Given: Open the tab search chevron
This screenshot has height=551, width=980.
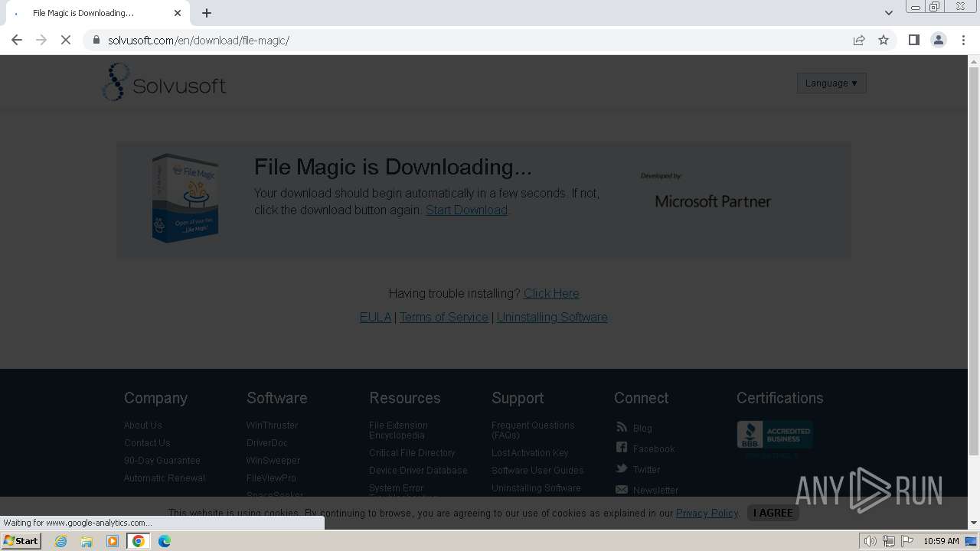Looking at the screenshot, I should 889,13.
